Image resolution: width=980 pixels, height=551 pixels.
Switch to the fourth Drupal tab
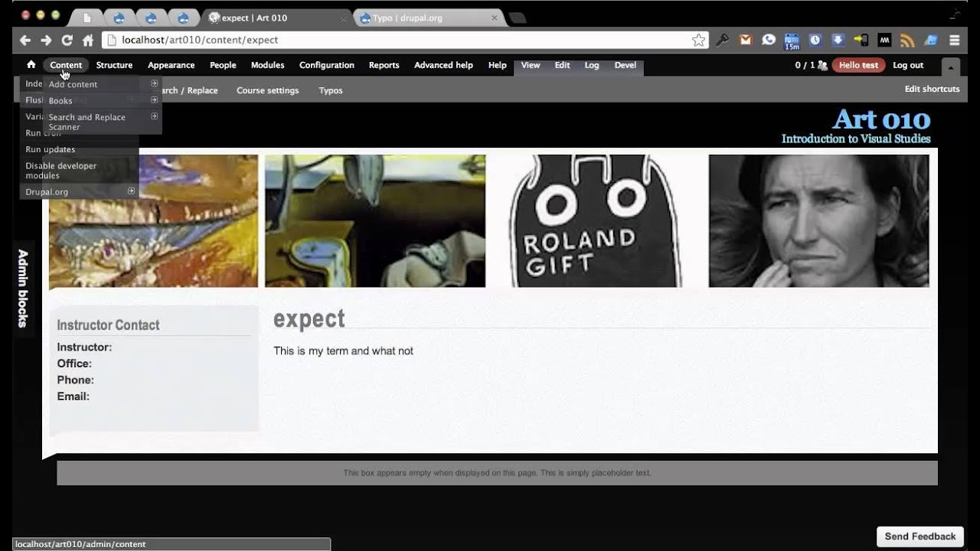[x=183, y=18]
